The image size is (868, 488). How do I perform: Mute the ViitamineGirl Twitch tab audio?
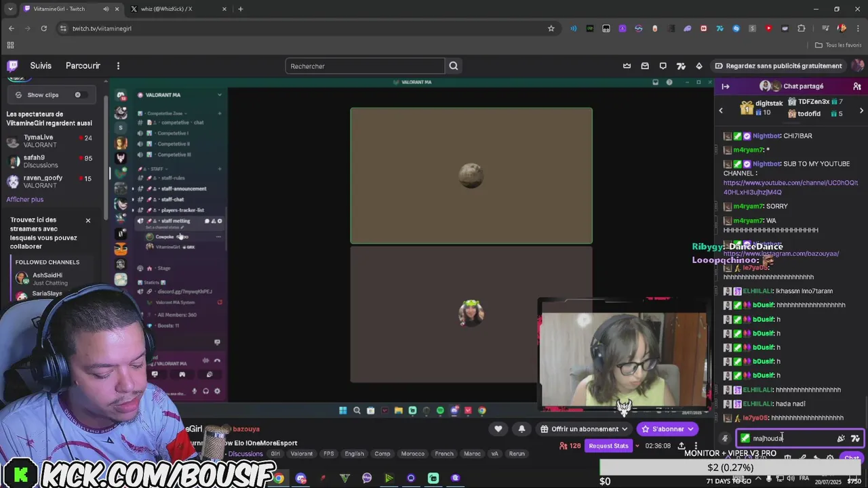pyautogui.click(x=106, y=9)
